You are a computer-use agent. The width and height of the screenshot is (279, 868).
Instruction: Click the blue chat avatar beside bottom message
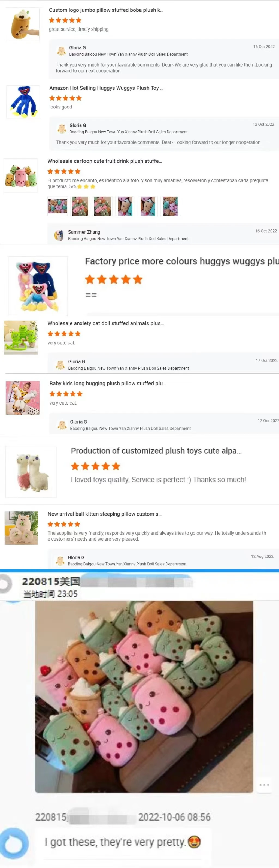(14, 843)
